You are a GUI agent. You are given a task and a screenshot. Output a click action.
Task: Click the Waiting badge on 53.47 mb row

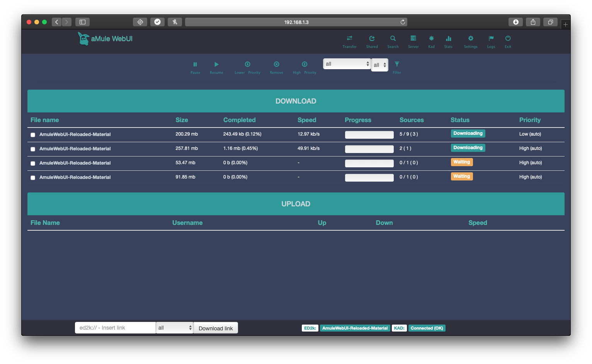tap(462, 162)
